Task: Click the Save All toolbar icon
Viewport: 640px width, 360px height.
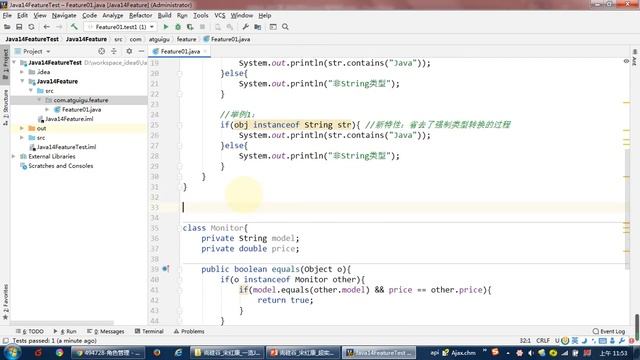Action: (19, 27)
